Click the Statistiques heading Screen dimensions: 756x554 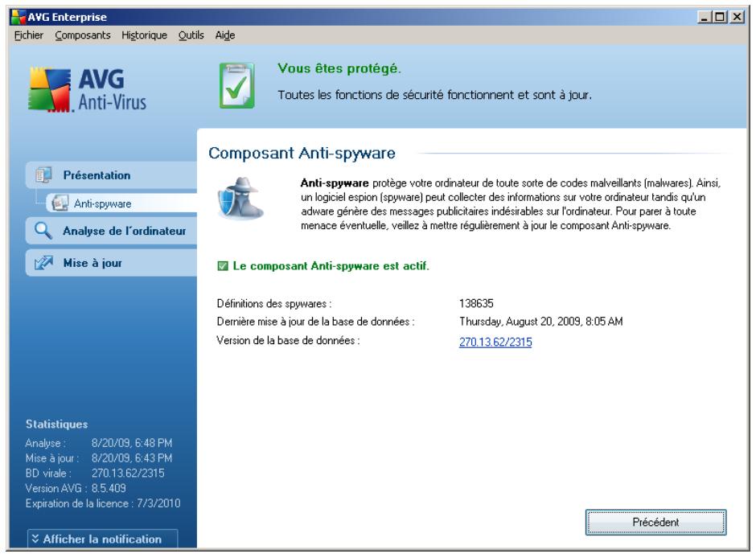coord(57,425)
